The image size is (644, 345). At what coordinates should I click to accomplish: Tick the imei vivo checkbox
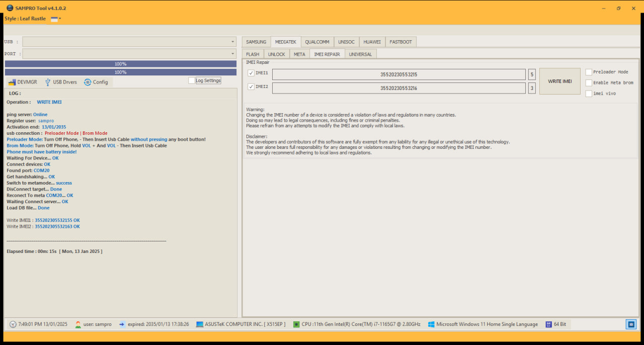pyautogui.click(x=589, y=94)
